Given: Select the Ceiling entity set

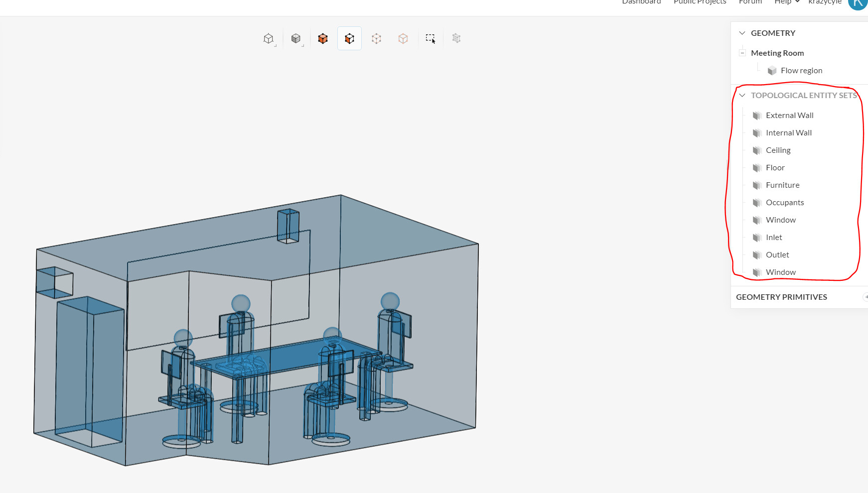Looking at the screenshot, I should 778,150.
